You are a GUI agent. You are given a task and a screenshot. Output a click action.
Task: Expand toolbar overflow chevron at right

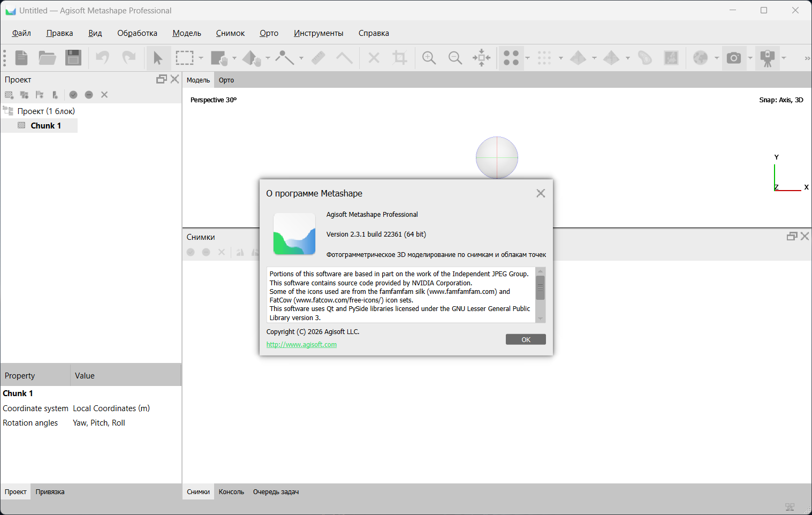807,58
